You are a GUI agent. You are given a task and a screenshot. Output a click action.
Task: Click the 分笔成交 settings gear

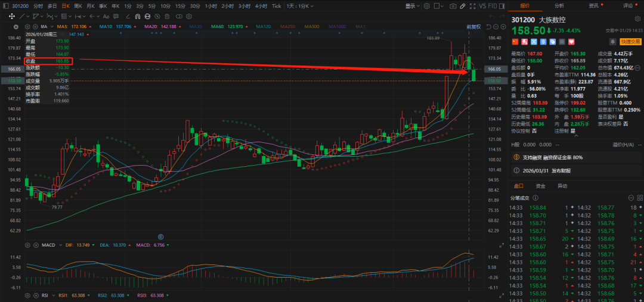coord(631,198)
